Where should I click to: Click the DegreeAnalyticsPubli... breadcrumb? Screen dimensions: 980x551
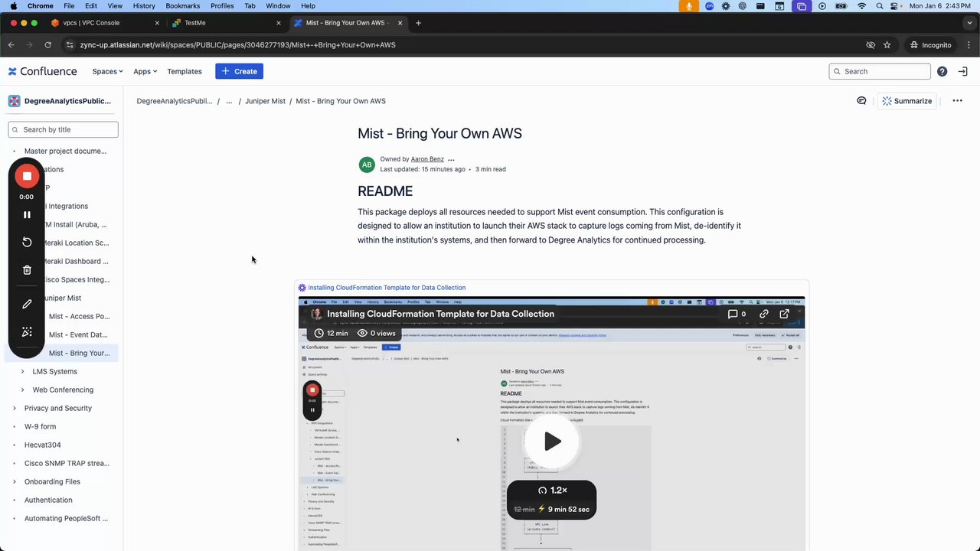click(175, 101)
